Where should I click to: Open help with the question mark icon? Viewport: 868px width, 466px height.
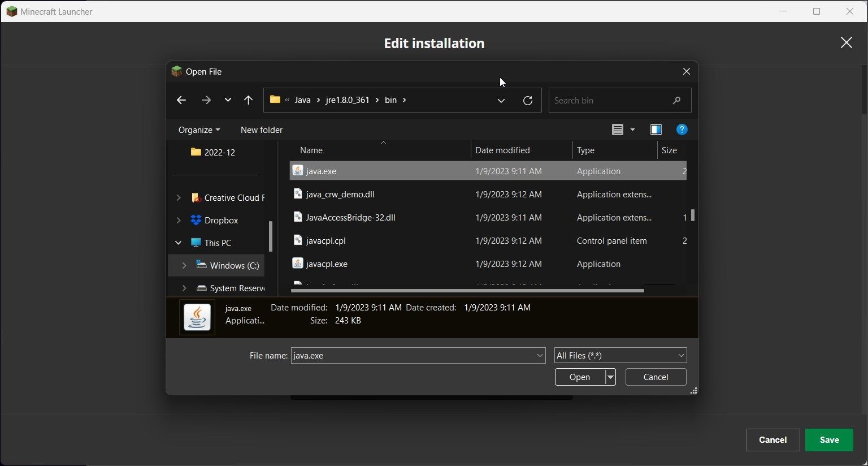682,130
